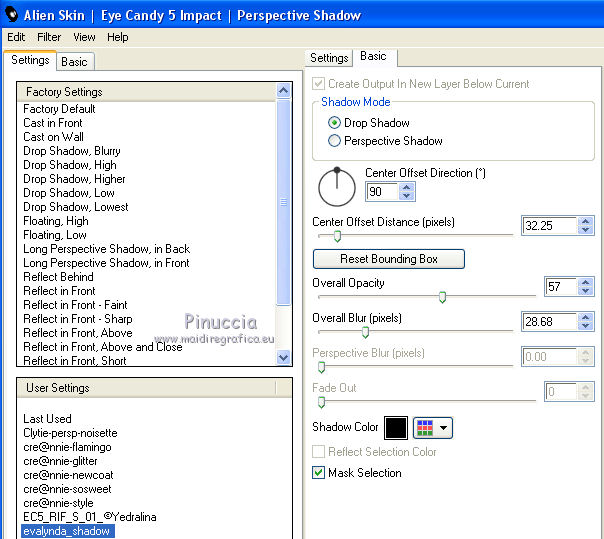Select cre@nnie-glitter user setting
Image resolution: width=604 pixels, height=539 pixels.
pyautogui.click(x=60, y=461)
